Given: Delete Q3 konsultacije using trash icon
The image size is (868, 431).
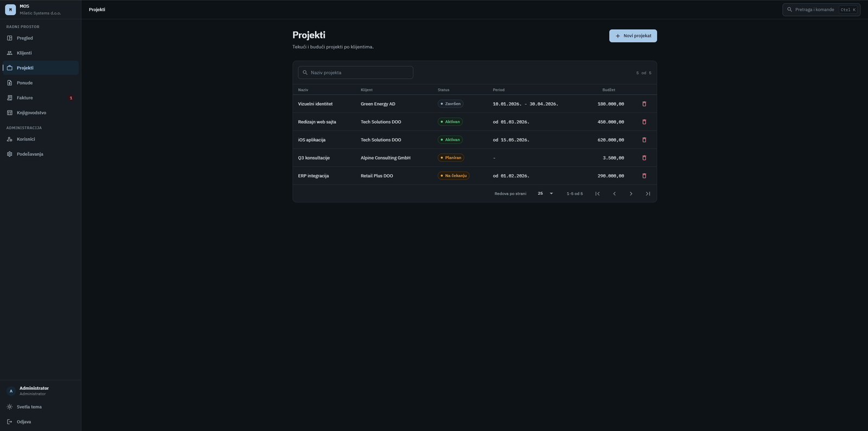Looking at the screenshot, I should [644, 157].
